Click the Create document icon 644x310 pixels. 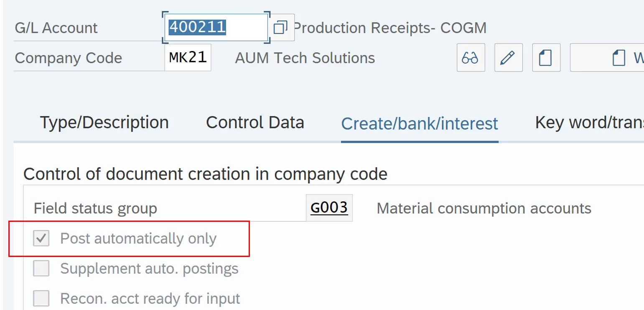(546, 58)
